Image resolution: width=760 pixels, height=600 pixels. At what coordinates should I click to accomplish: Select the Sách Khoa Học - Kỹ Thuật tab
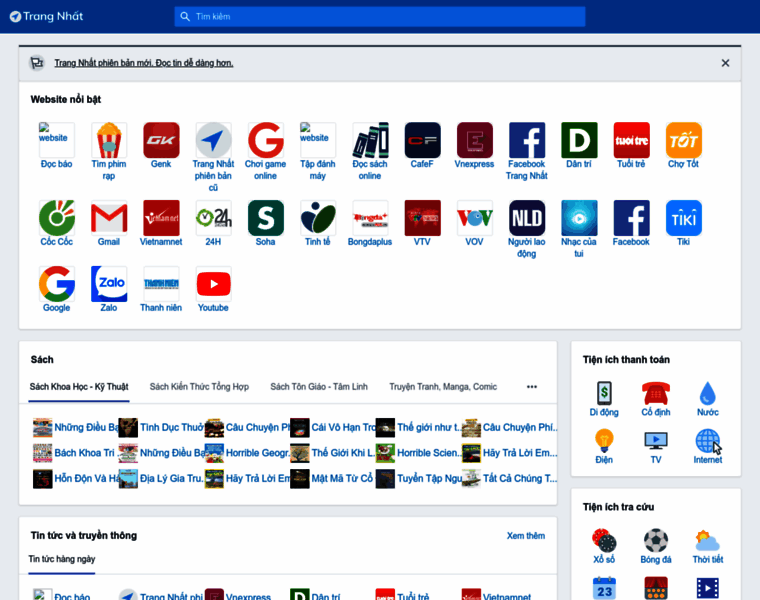(79, 387)
